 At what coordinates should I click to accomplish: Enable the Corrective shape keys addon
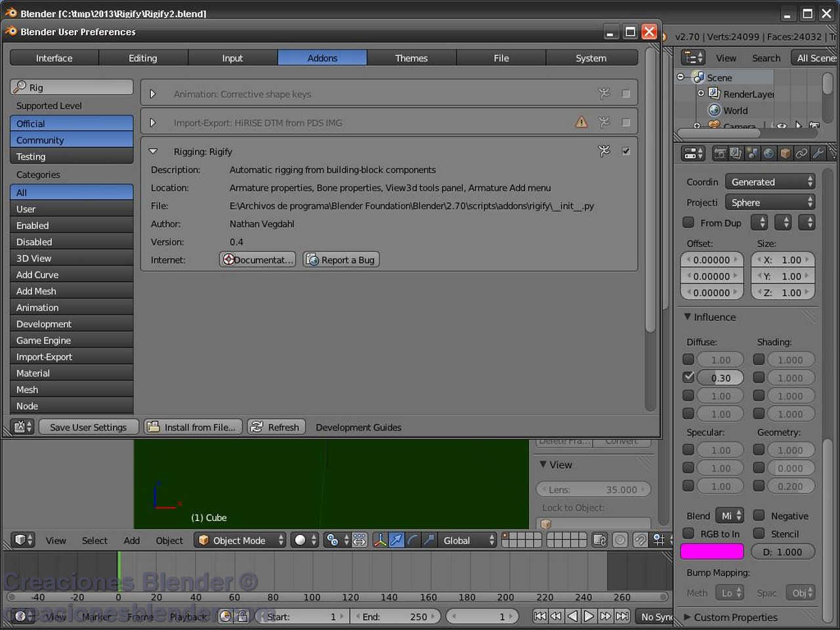tap(625, 93)
